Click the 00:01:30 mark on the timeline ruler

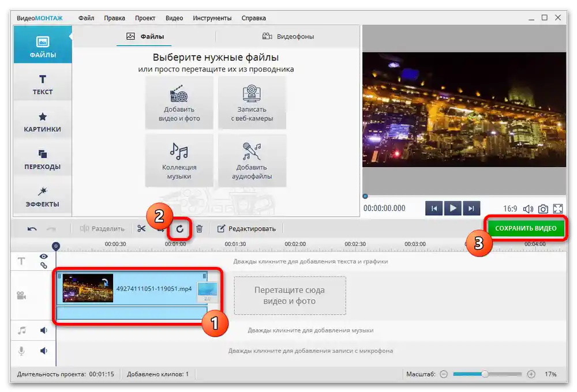point(235,244)
